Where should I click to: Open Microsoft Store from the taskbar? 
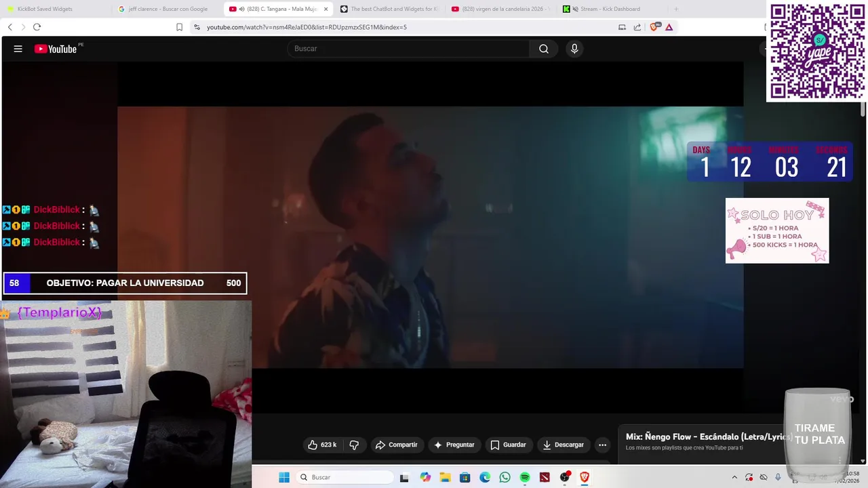coord(465,477)
